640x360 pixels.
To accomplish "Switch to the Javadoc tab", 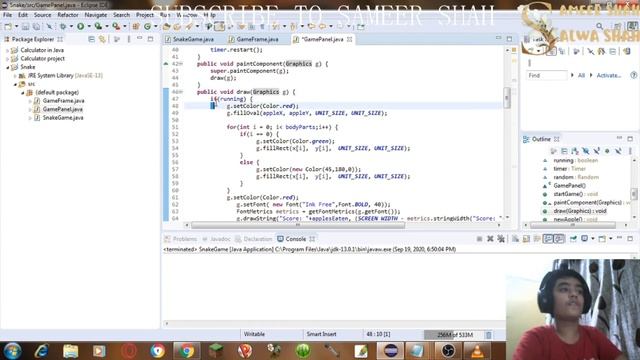I will (x=216, y=239).
